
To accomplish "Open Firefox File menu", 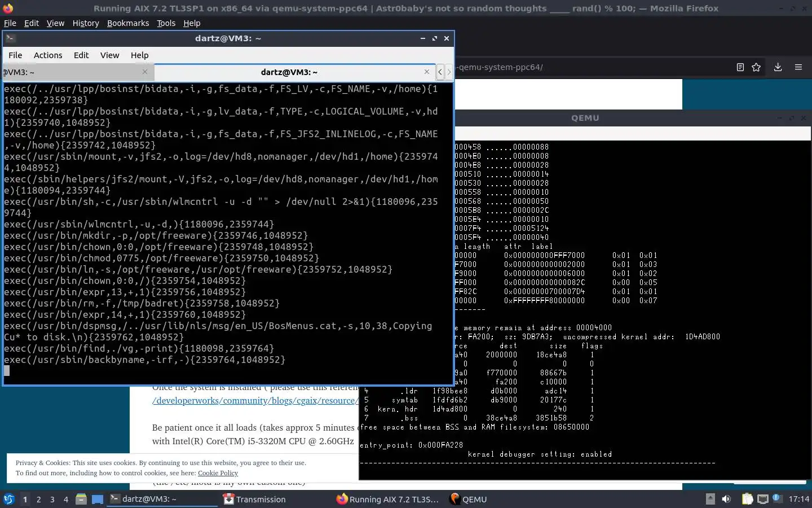I will coord(10,23).
